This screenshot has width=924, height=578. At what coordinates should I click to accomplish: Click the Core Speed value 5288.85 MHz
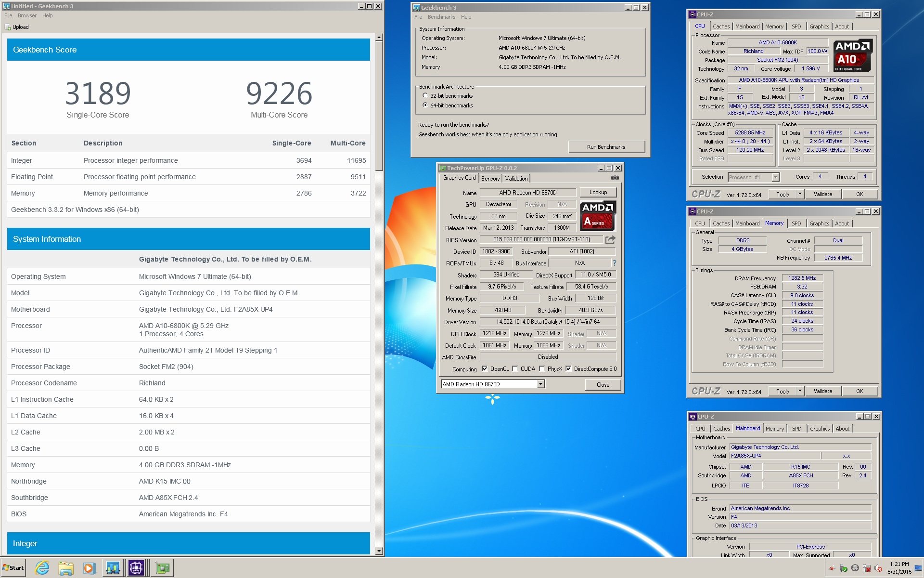click(750, 133)
